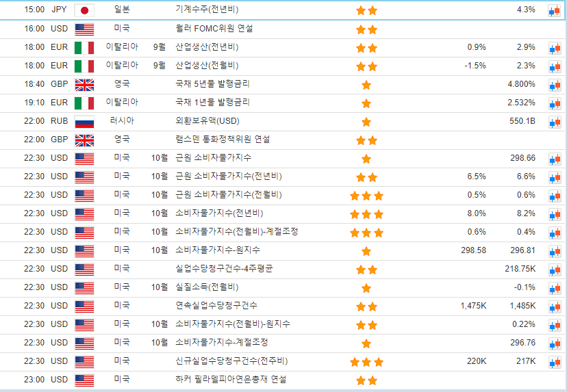Click chart icon for Russia 외환보유액(USD) row
This screenshot has width=567, height=392.
[x=554, y=122]
